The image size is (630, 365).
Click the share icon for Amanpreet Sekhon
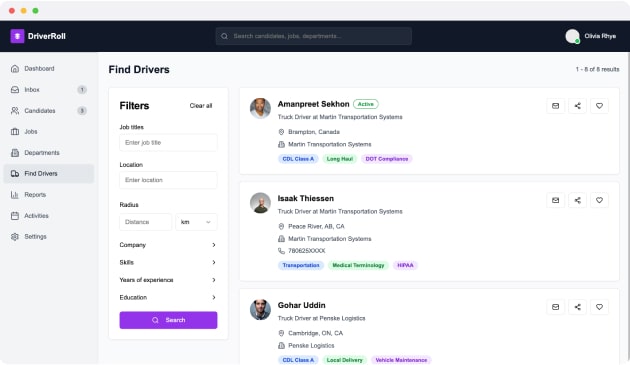click(x=577, y=106)
